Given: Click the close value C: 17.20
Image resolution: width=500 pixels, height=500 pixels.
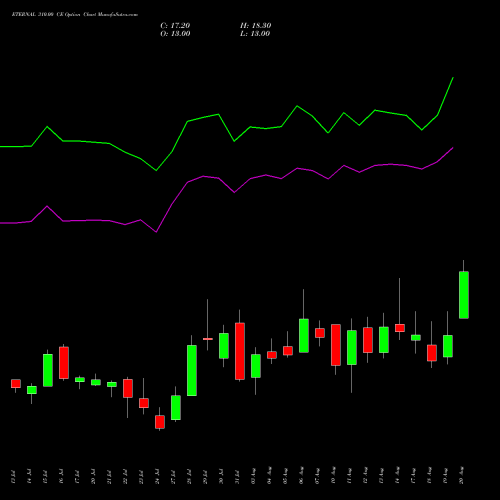Looking at the screenshot, I should click(175, 26).
